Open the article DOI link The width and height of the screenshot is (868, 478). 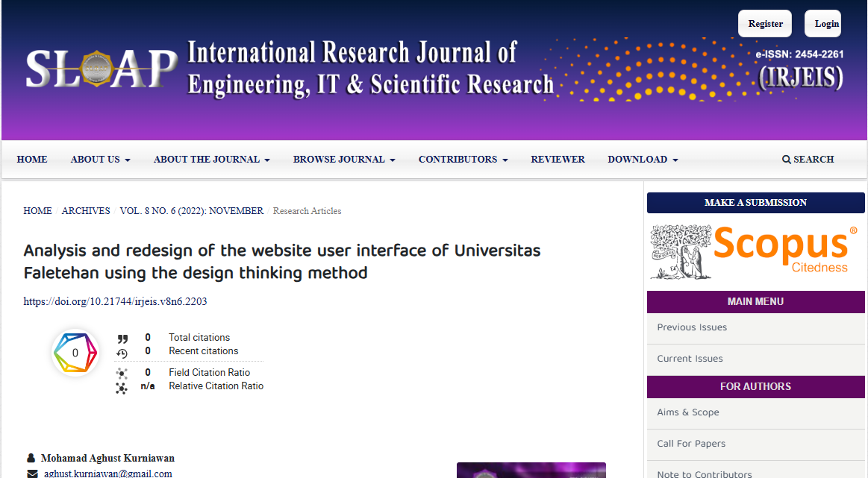pyautogui.click(x=115, y=301)
